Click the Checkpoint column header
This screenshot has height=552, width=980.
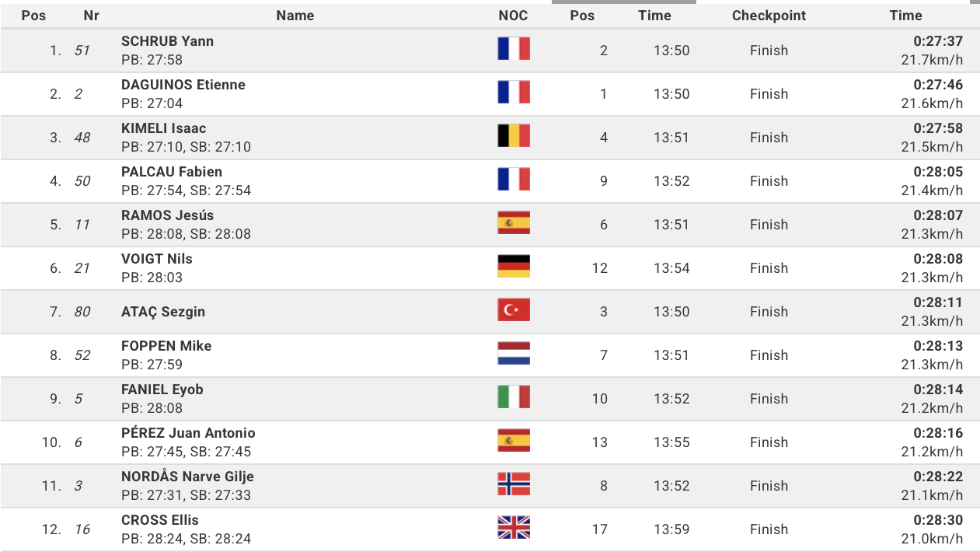769,16
